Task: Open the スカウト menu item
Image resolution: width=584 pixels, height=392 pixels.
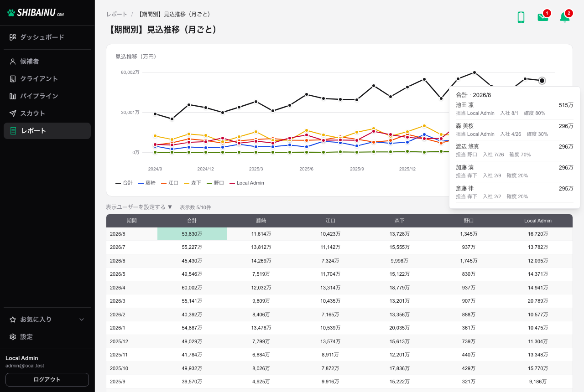Action: (47, 113)
